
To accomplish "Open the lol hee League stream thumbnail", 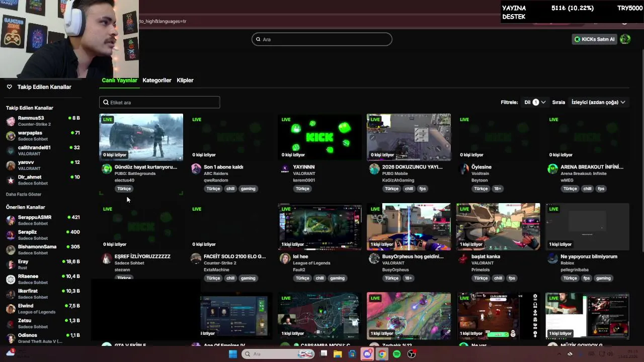I will click(x=319, y=226).
